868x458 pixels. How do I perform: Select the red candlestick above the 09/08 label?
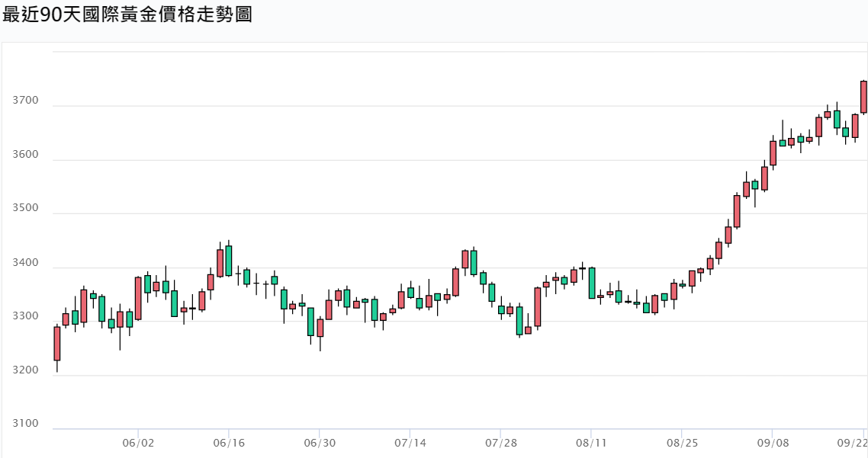[x=773, y=153]
